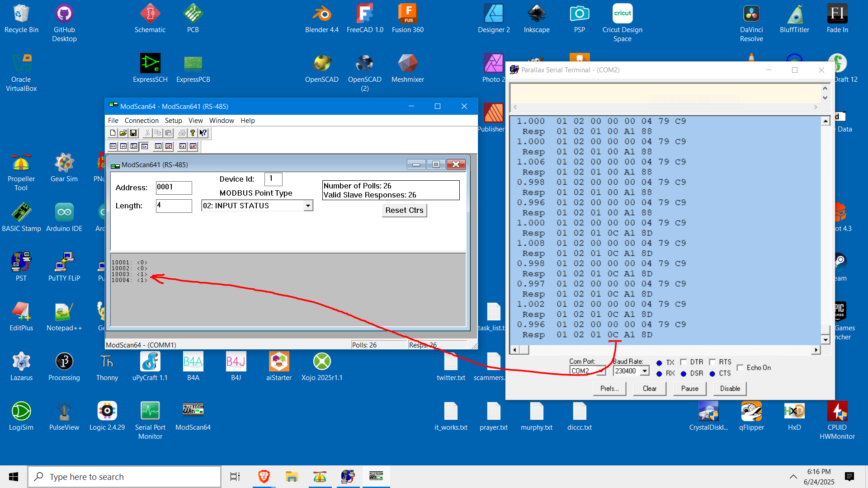Click the yellow question mark About icon
Image resolution: width=868 pixels, height=488 pixels.
pyautogui.click(x=193, y=133)
